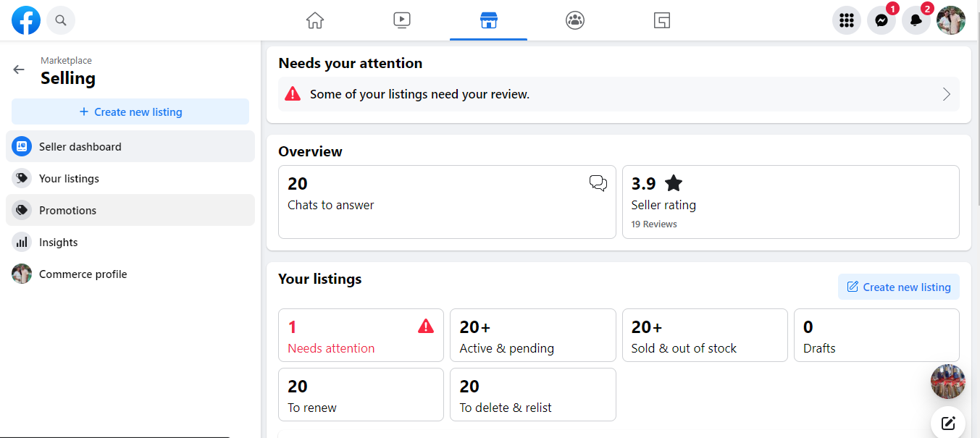Open the Groups icon in top bar
The height and width of the screenshot is (438, 980).
pyautogui.click(x=575, y=20)
